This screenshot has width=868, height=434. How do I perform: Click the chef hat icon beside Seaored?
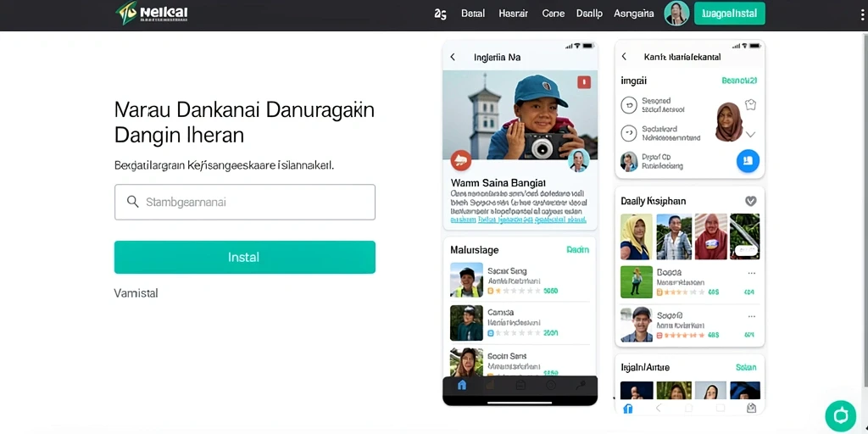pyautogui.click(x=750, y=104)
